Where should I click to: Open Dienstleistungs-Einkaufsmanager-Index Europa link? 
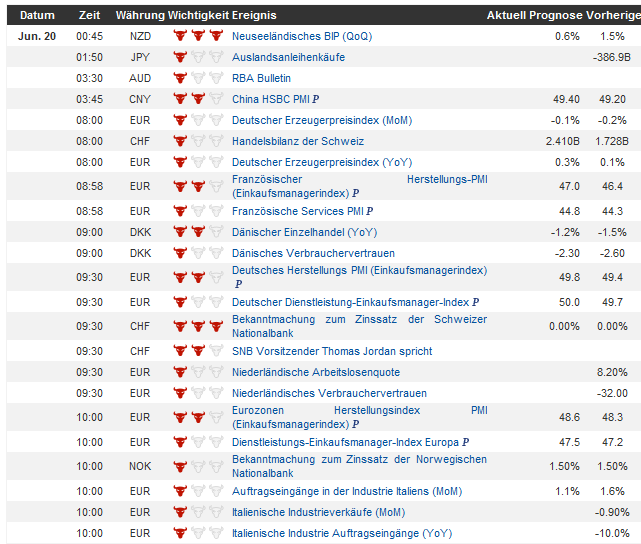coord(345,442)
